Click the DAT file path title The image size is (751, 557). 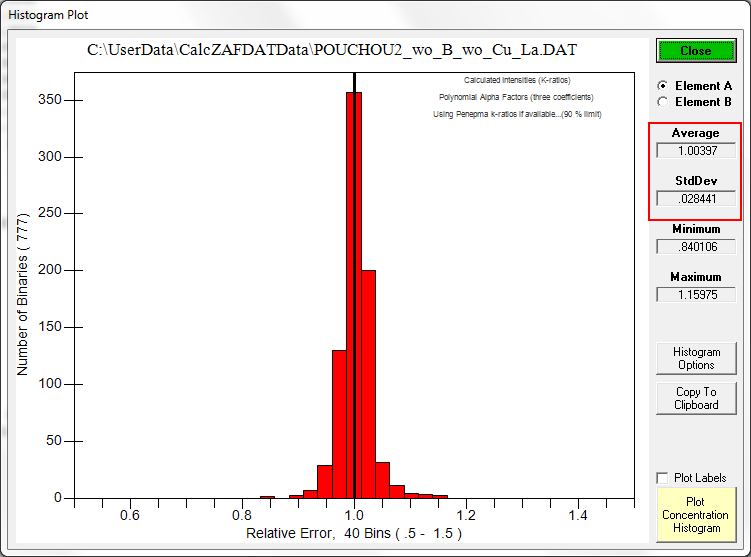pyautogui.click(x=332, y=50)
